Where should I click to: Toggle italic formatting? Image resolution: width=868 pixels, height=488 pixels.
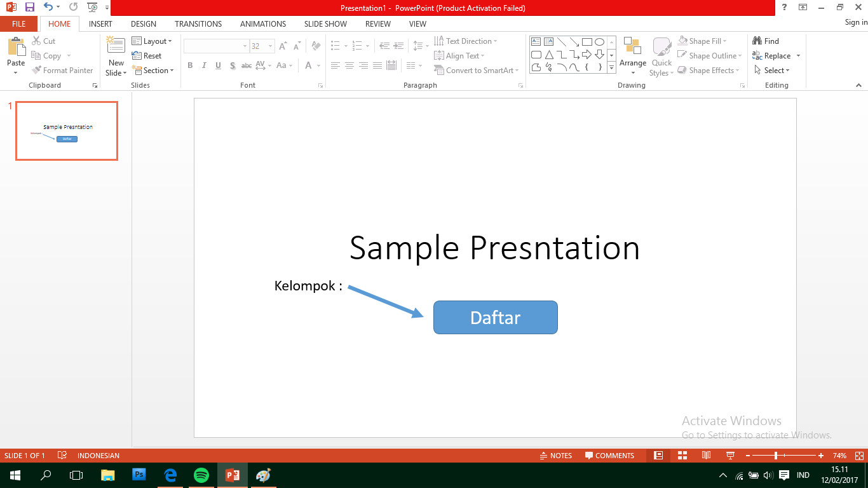coord(204,65)
